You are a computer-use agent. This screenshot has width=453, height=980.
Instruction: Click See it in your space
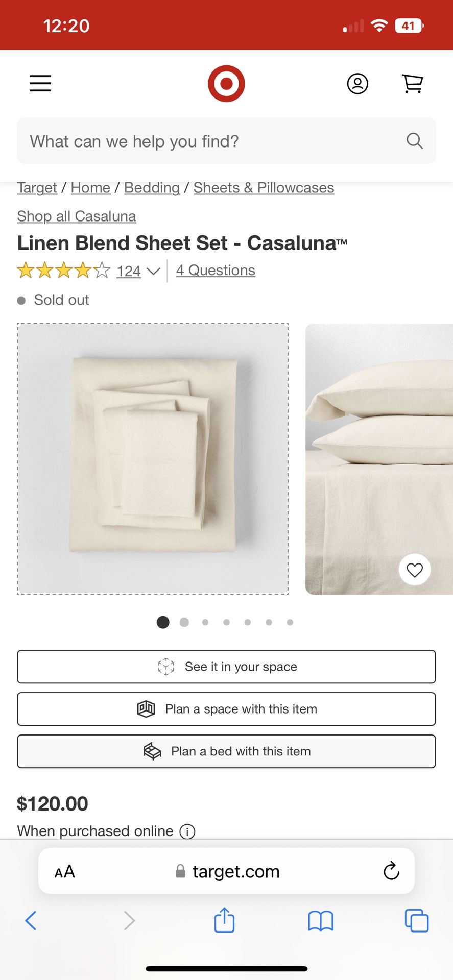[x=226, y=667]
